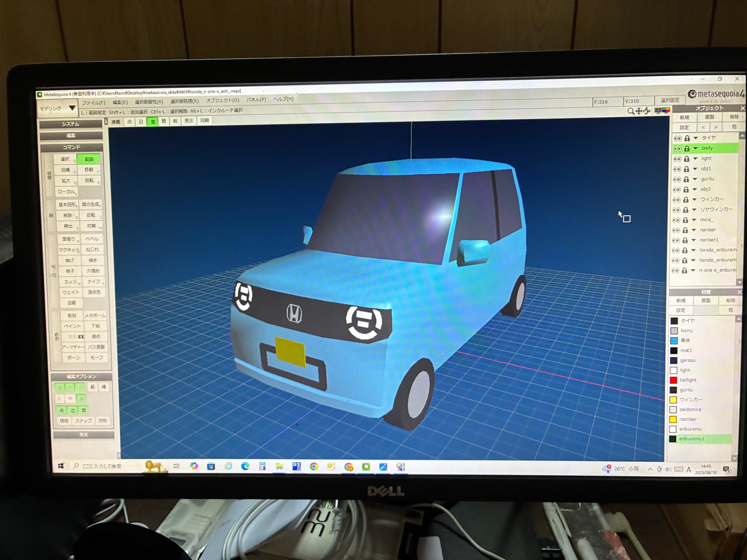The height and width of the screenshot is (560, 747).
Task: Toggle 対称 symmetry edit option
Action: click(x=103, y=421)
